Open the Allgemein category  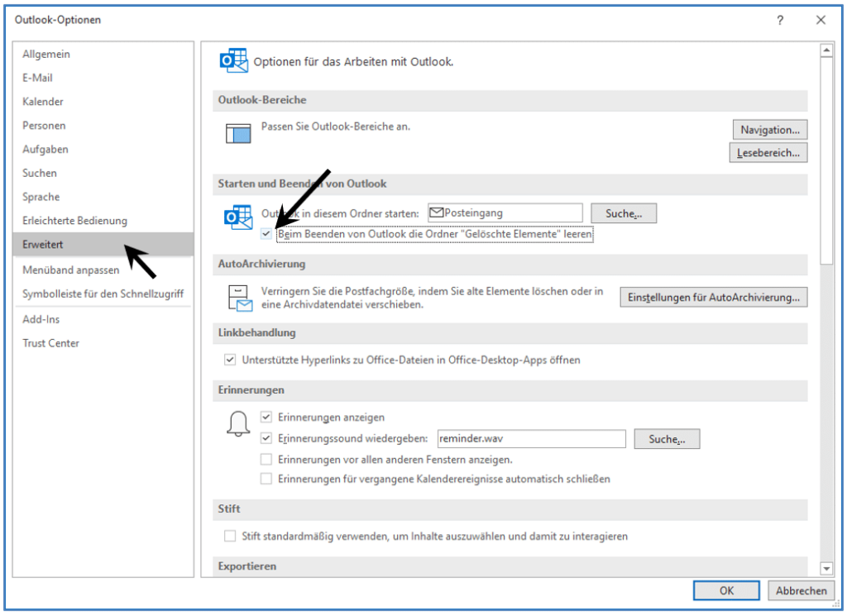click(103, 54)
